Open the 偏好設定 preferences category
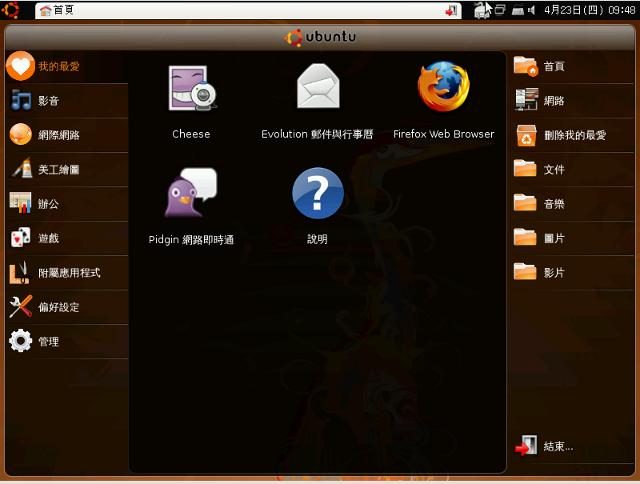640x484 pixels. 67,306
